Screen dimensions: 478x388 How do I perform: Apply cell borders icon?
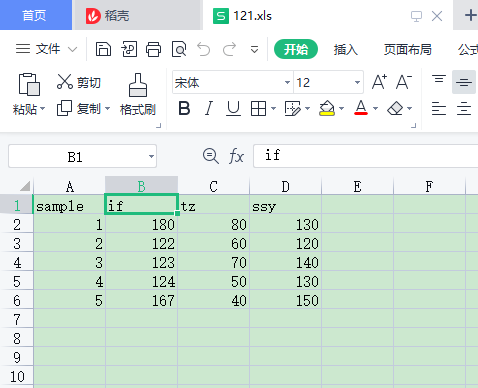pyautogui.click(x=258, y=109)
